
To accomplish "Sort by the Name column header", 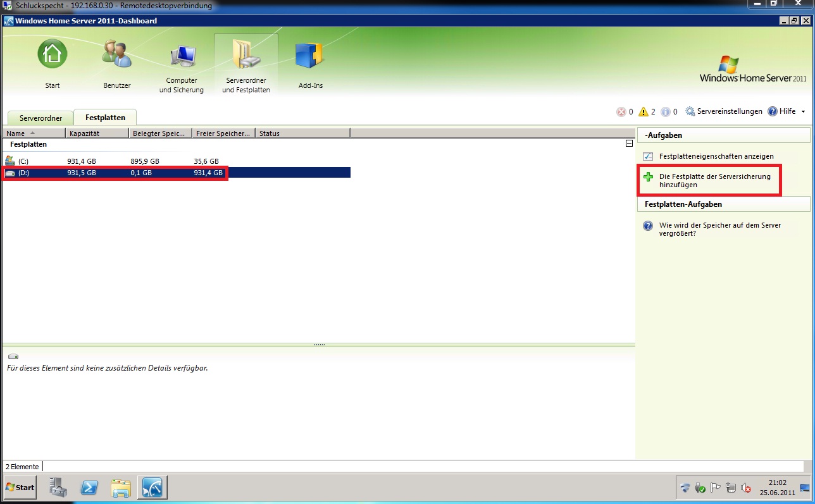I will point(34,133).
